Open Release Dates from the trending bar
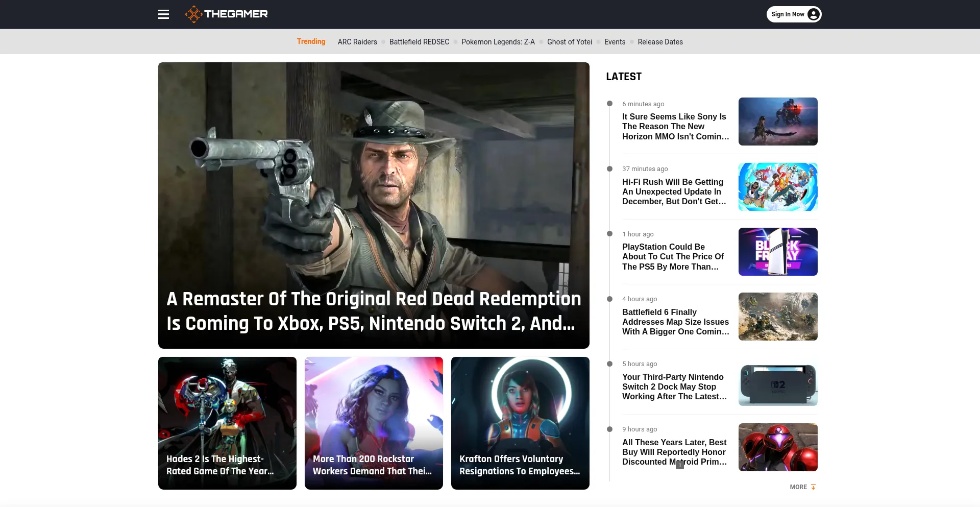The image size is (980, 507). pos(660,42)
